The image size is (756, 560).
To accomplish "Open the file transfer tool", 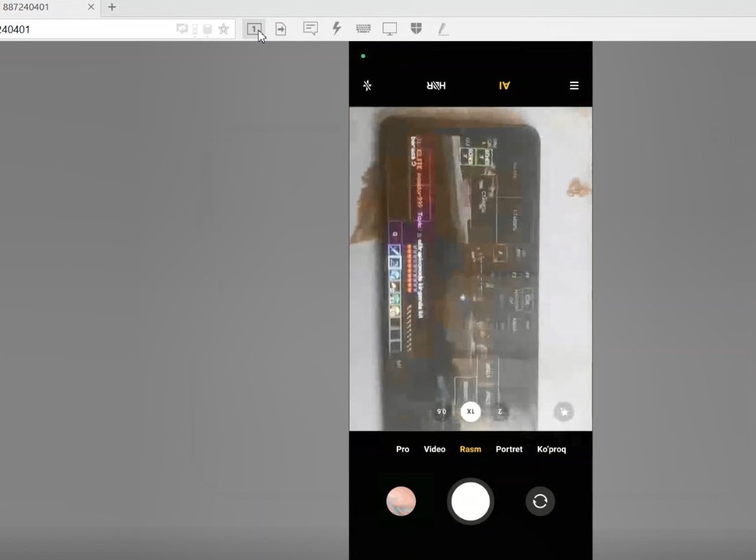I will tap(281, 29).
